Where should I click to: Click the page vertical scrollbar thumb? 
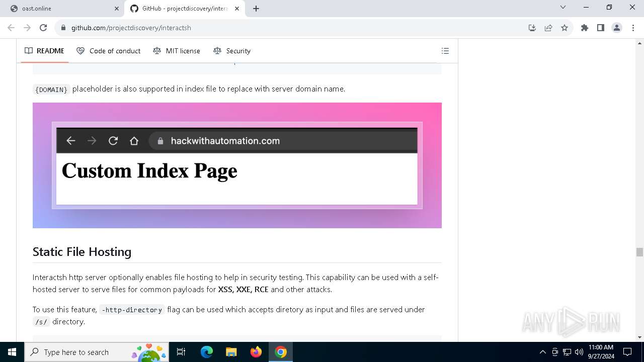pyautogui.click(x=639, y=252)
